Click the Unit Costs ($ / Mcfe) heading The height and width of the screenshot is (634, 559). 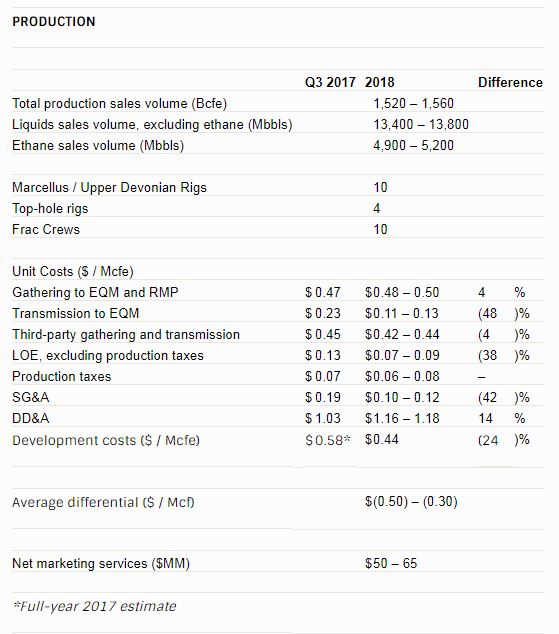[x=73, y=271]
